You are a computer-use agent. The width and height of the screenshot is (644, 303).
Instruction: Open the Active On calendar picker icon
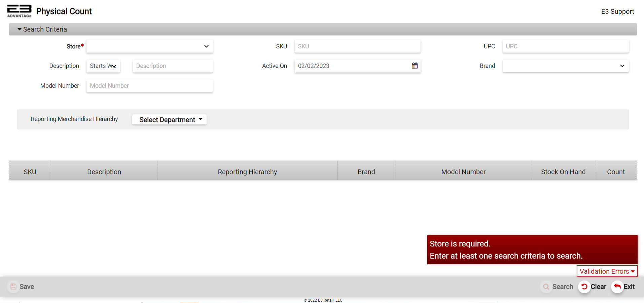coord(415,66)
